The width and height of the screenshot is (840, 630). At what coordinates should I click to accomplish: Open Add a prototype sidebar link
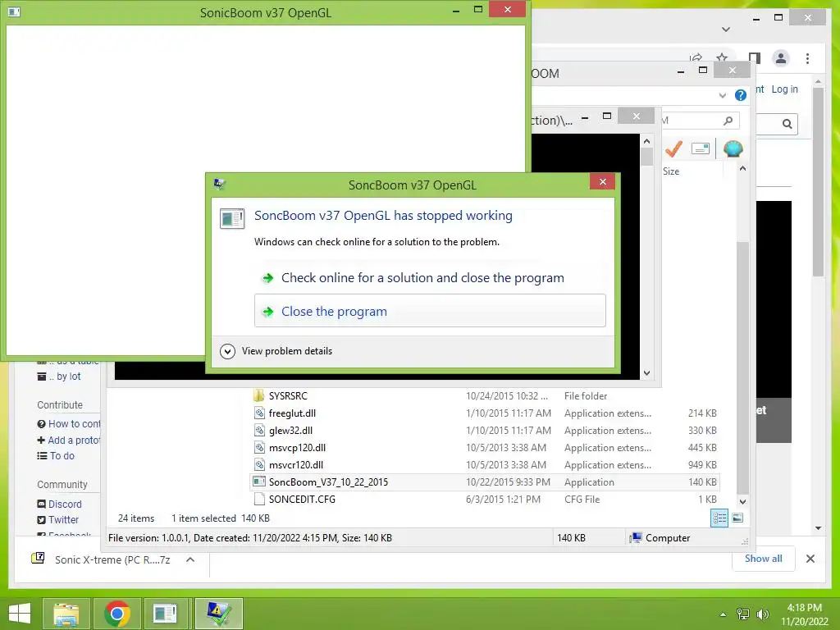coord(73,440)
